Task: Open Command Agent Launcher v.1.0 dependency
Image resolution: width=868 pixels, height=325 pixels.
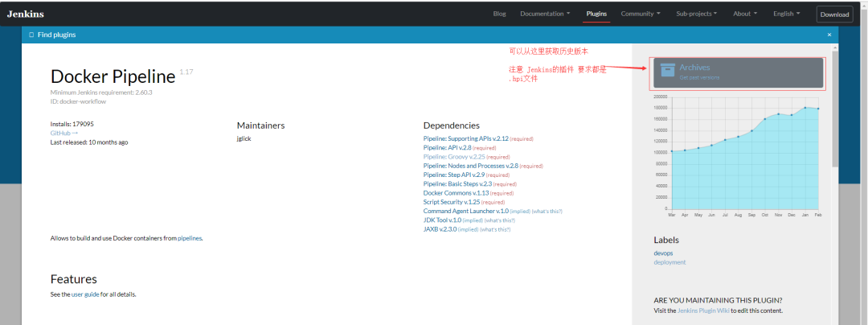Action: pyautogui.click(x=465, y=211)
